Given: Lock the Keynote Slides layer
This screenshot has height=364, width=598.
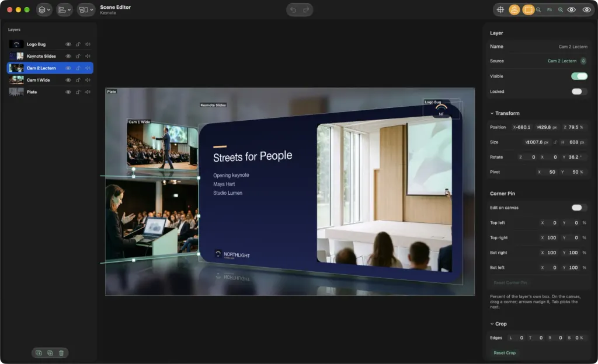Looking at the screenshot, I should pyautogui.click(x=78, y=56).
